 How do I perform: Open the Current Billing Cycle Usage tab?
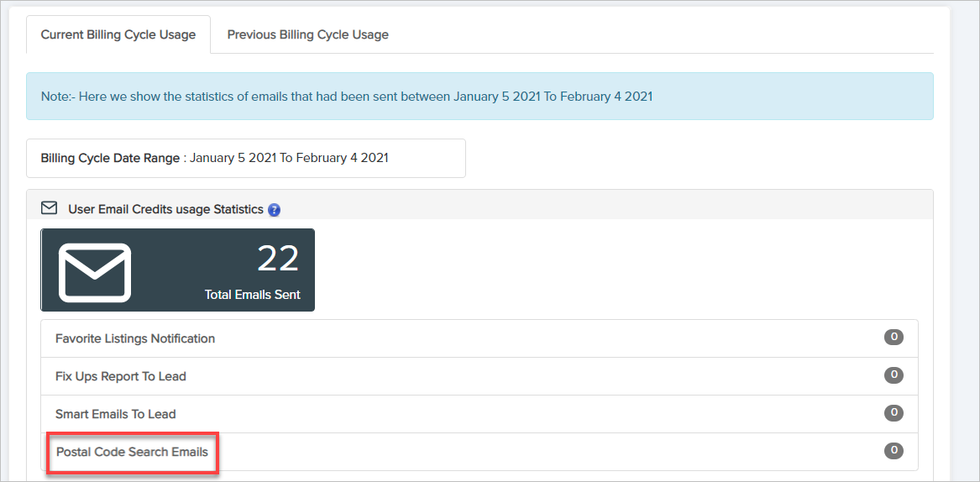(118, 34)
